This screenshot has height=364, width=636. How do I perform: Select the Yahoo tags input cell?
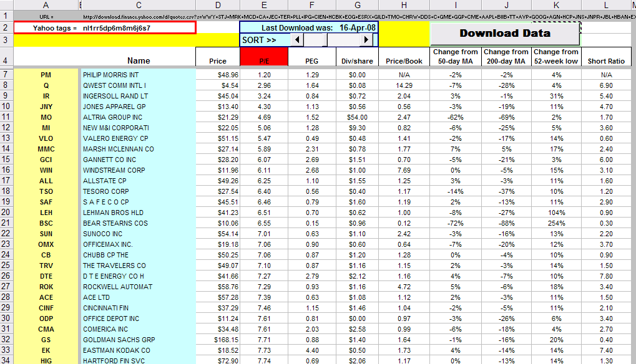pos(105,28)
